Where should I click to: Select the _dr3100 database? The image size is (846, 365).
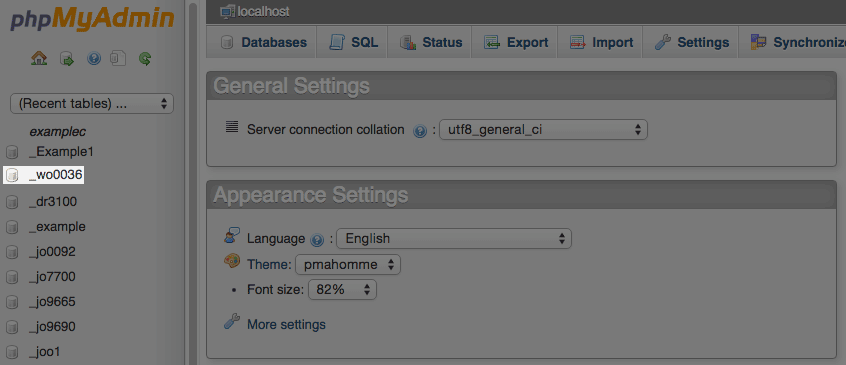(x=53, y=202)
